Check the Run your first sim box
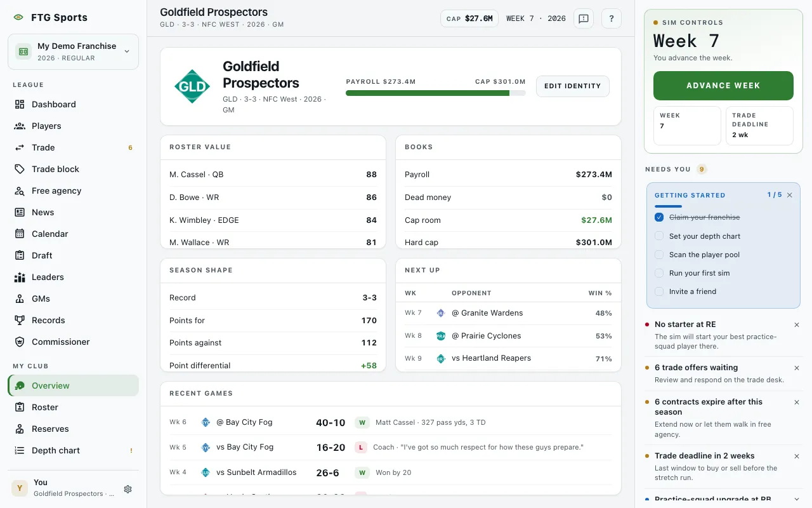 coord(659,273)
